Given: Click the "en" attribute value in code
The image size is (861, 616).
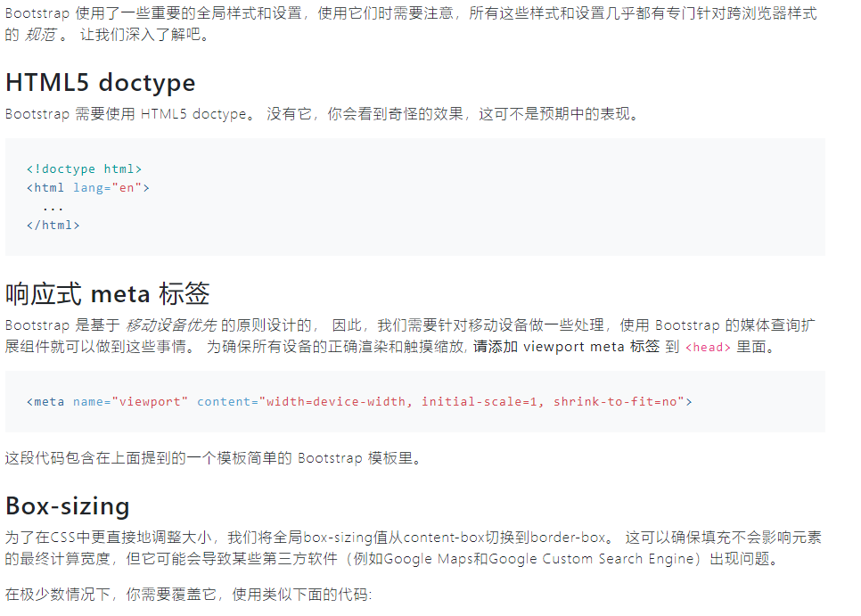Looking at the screenshot, I should 127,188.
